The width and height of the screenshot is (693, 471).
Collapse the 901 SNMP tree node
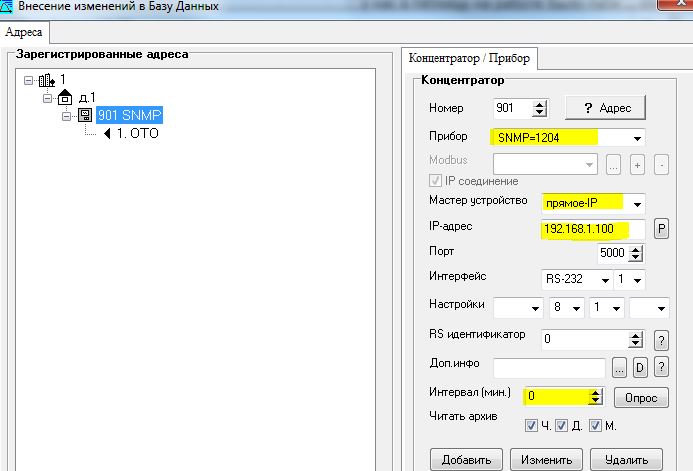(x=67, y=116)
